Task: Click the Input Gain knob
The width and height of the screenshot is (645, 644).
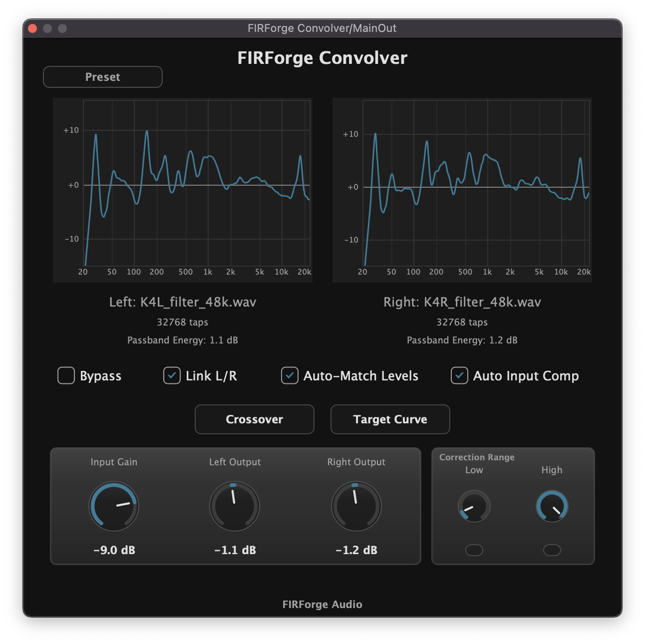Action: pyautogui.click(x=114, y=506)
